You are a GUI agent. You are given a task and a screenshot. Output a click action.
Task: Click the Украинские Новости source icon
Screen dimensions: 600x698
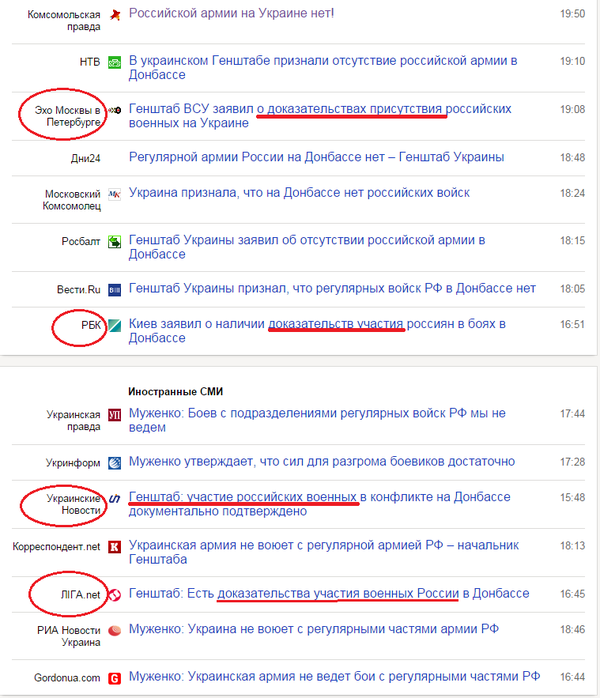tap(114, 499)
